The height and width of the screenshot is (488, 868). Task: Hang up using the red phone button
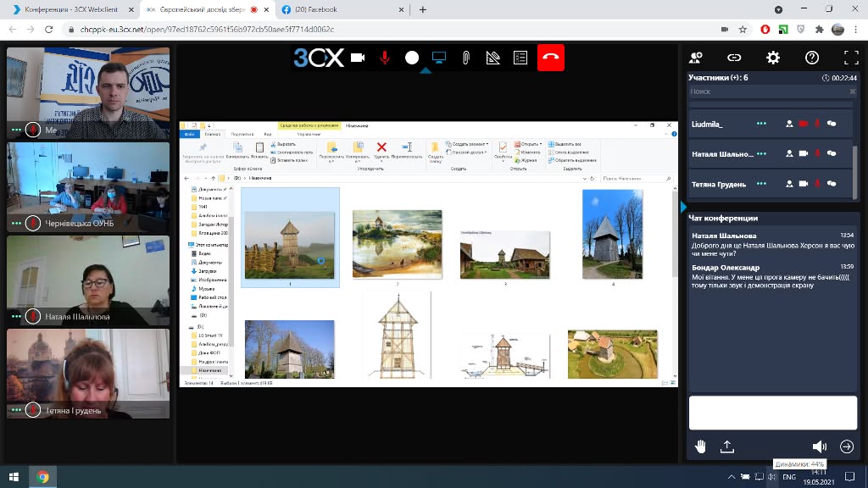551,58
